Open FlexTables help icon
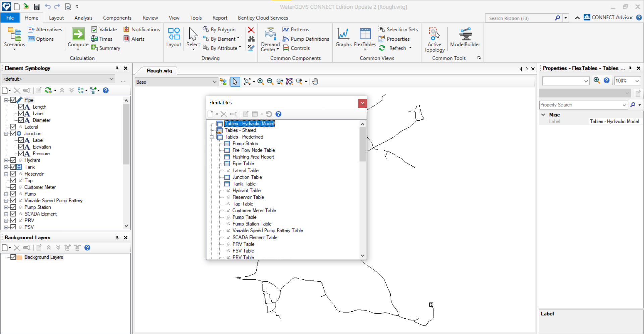The image size is (644, 334). [278, 114]
